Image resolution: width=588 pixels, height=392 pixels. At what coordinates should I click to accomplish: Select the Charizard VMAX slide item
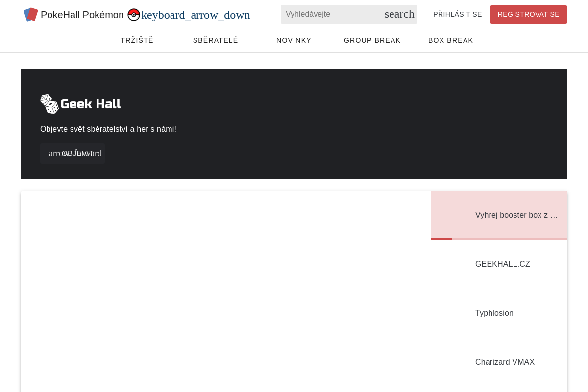tap(499, 362)
